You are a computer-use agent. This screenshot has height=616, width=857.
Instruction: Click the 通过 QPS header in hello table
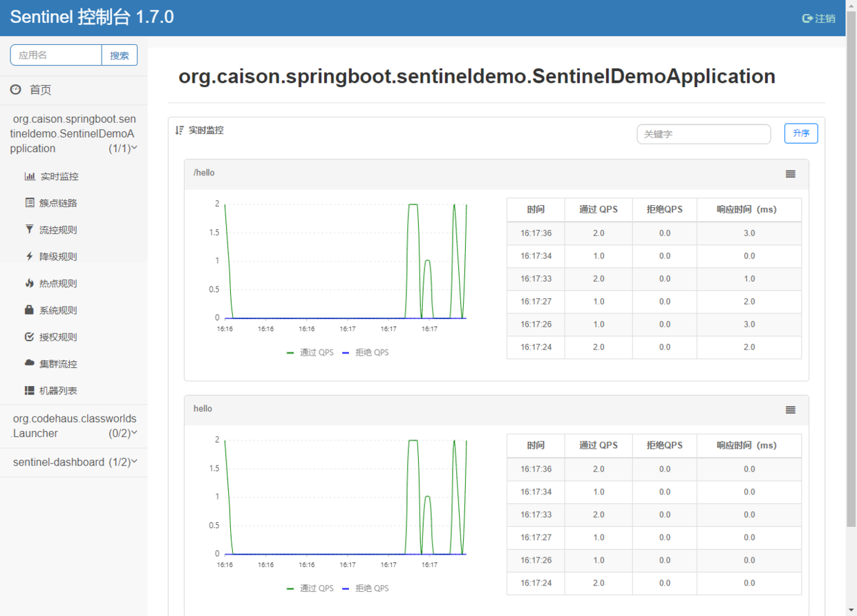pyautogui.click(x=599, y=445)
